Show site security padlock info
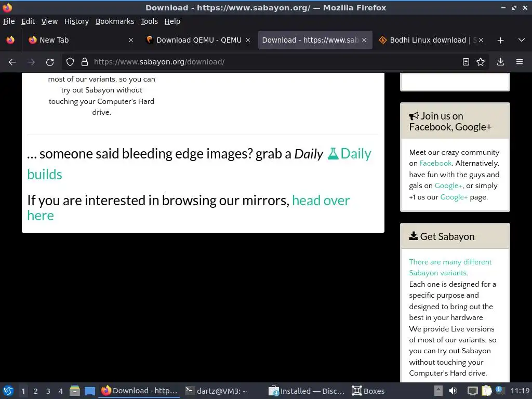The image size is (532, 399). pos(85,62)
